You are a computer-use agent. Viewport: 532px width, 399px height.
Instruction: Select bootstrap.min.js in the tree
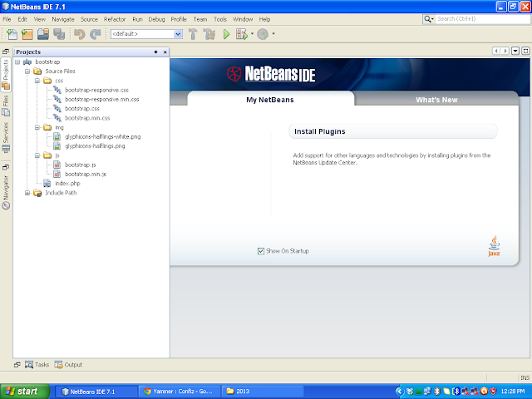click(x=86, y=174)
